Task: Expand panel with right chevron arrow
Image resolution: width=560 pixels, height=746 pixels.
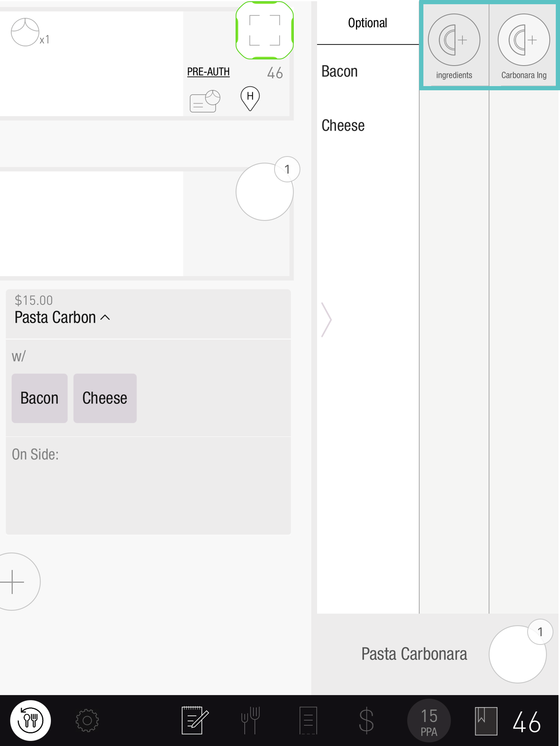Action: 326,319
